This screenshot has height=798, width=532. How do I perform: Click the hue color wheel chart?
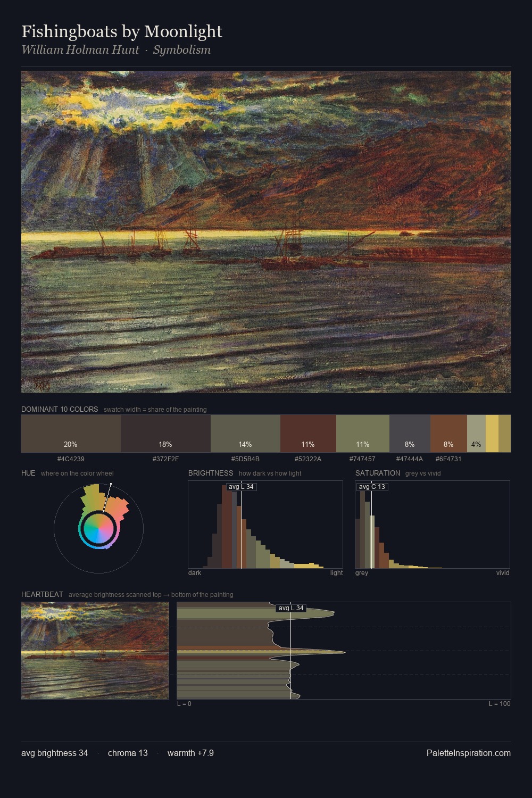tap(98, 528)
